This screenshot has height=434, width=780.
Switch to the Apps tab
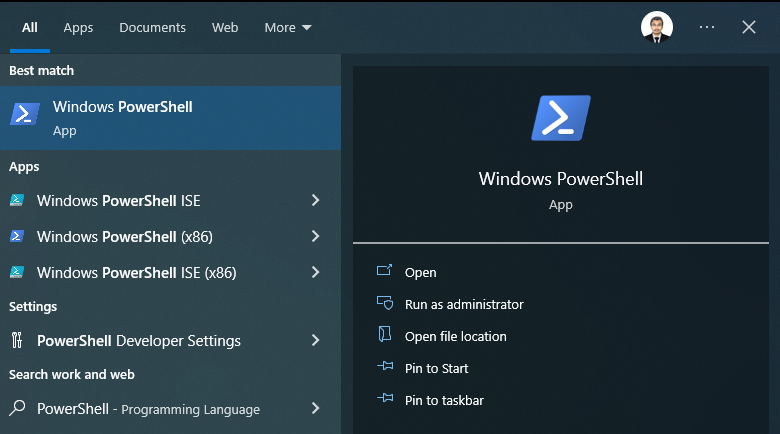click(x=78, y=28)
